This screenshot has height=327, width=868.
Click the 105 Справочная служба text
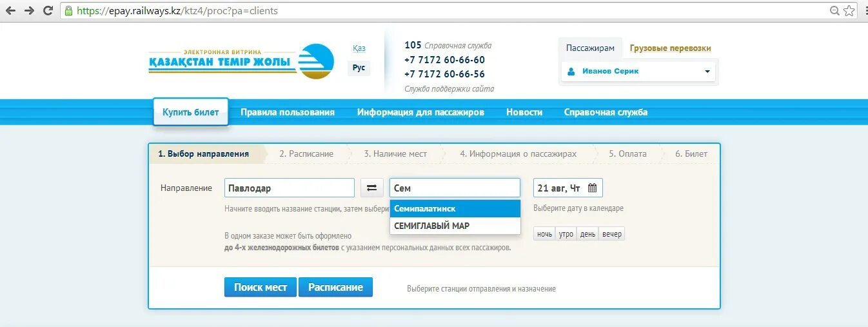pyautogui.click(x=448, y=45)
